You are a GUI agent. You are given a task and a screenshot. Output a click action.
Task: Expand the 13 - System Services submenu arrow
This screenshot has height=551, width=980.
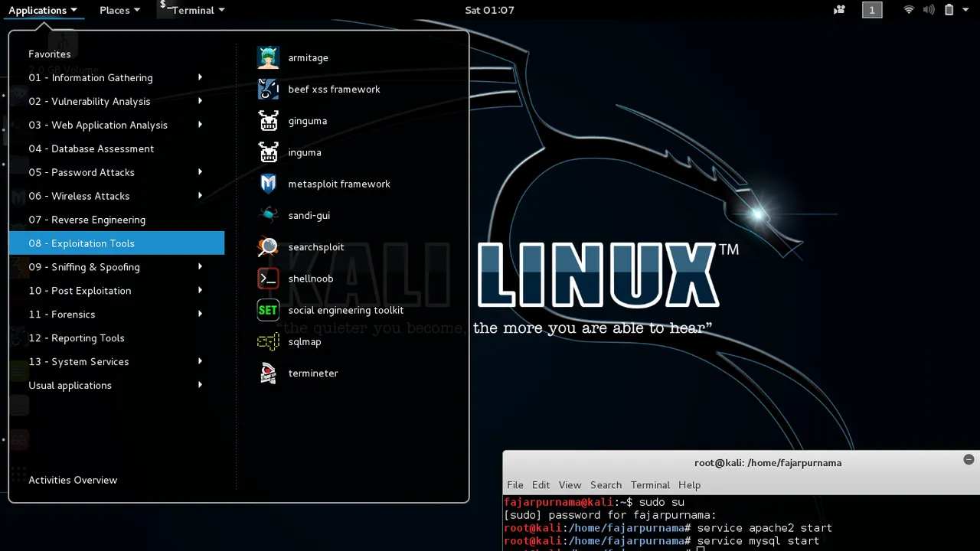[x=200, y=361]
